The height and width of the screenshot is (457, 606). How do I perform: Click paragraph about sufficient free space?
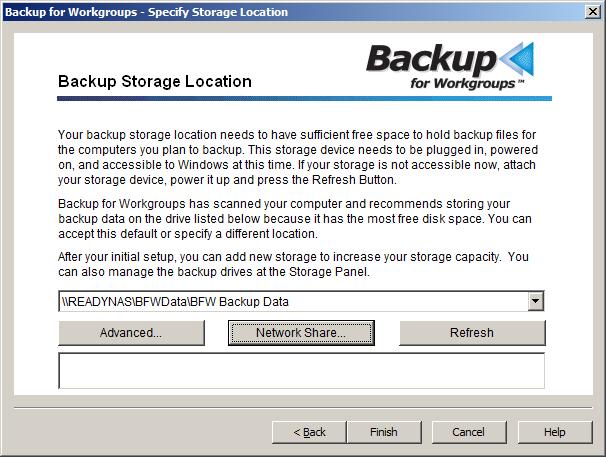point(298,157)
